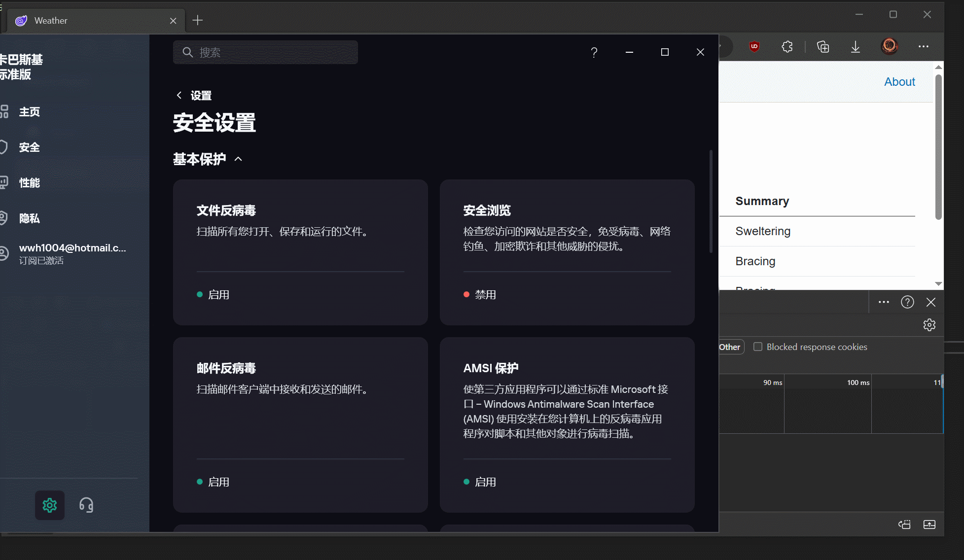Switch to 隐私 sidebar section

click(x=29, y=218)
